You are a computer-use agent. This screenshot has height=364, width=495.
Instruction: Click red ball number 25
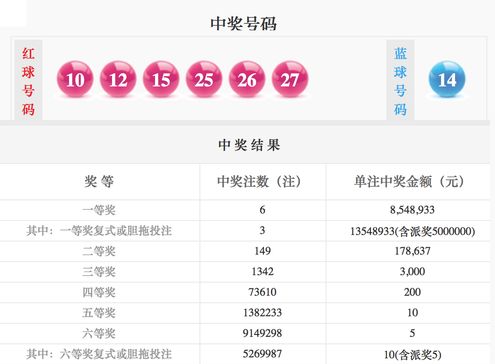204,79
